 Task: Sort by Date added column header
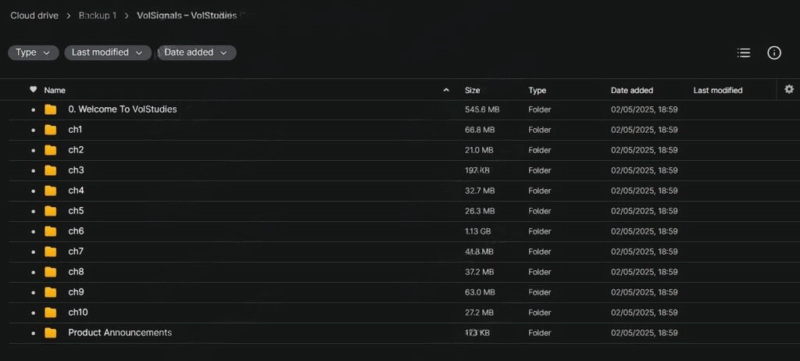click(632, 90)
